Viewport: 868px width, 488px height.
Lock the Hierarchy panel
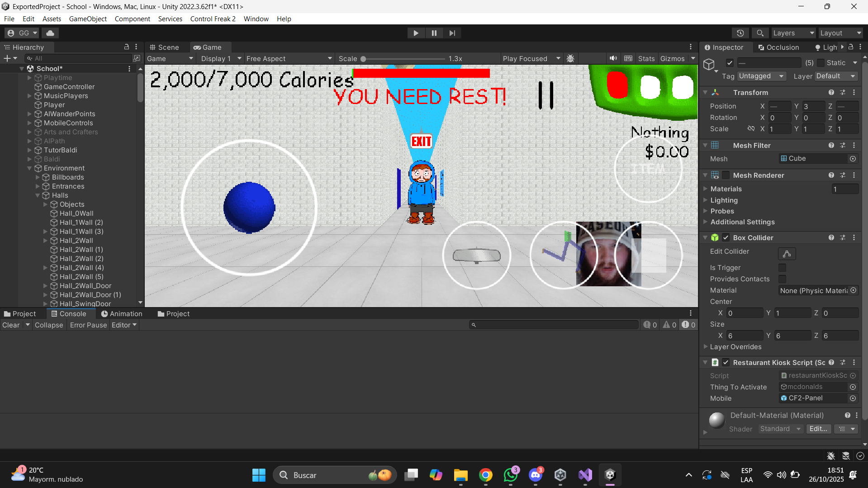[x=127, y=47]
